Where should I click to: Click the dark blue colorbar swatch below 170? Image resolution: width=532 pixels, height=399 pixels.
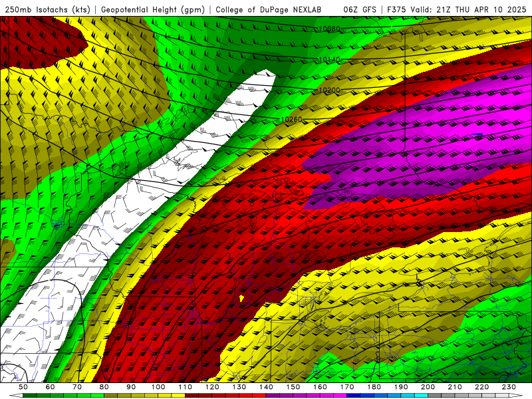(x=354, y=396)
